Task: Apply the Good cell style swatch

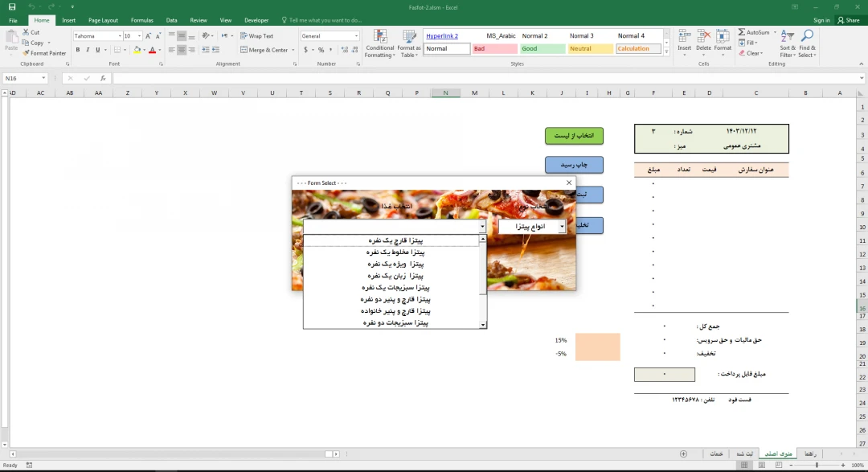Action: pos(542,49)
